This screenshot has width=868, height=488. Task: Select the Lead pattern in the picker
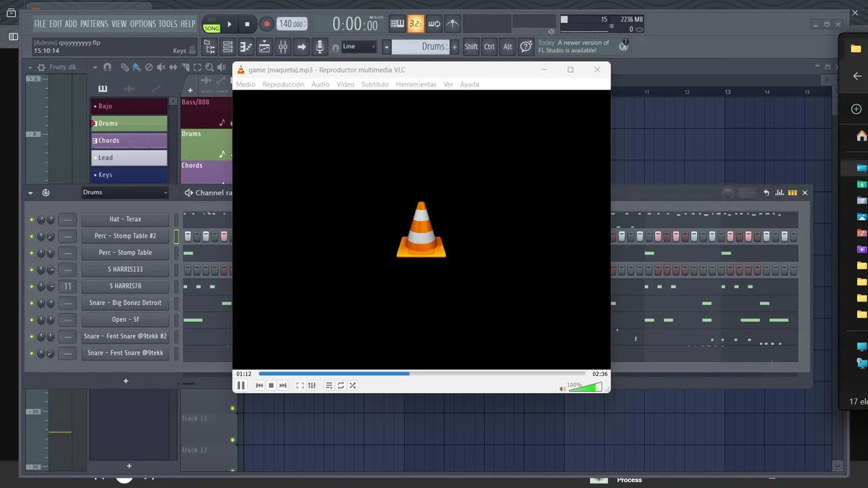click(129, 157)
